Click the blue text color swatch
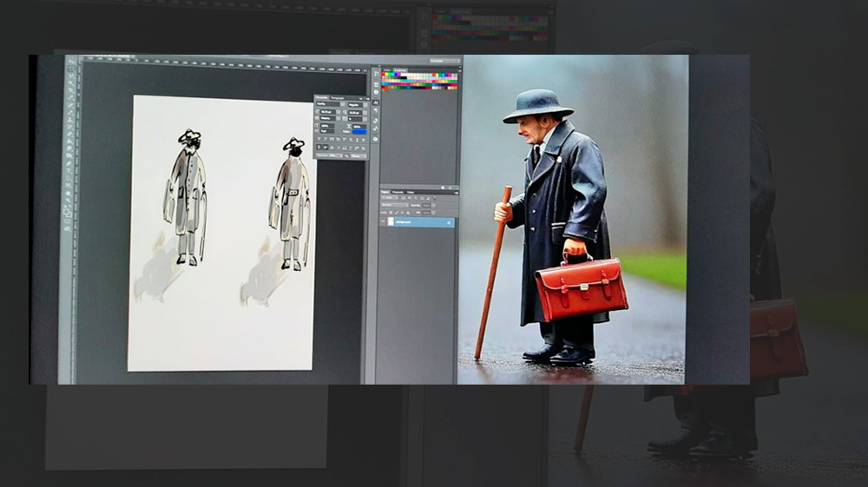868x487 pixels. 359,131
